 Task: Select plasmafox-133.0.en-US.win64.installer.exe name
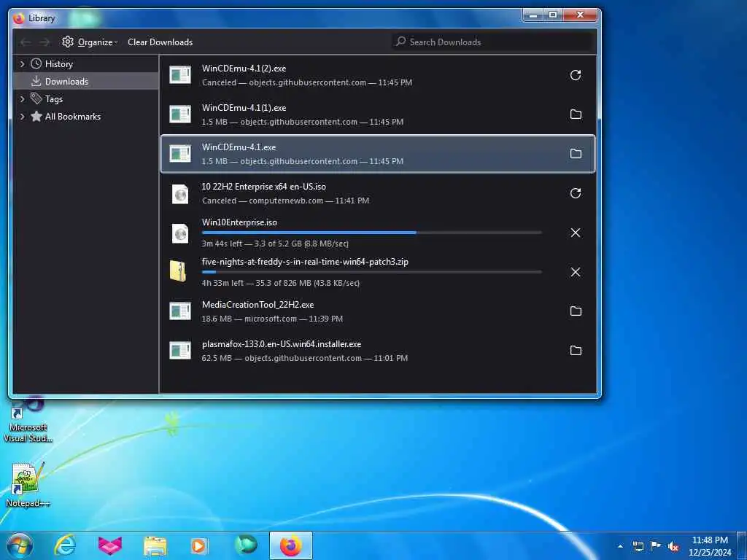click(x=282, y=344)
